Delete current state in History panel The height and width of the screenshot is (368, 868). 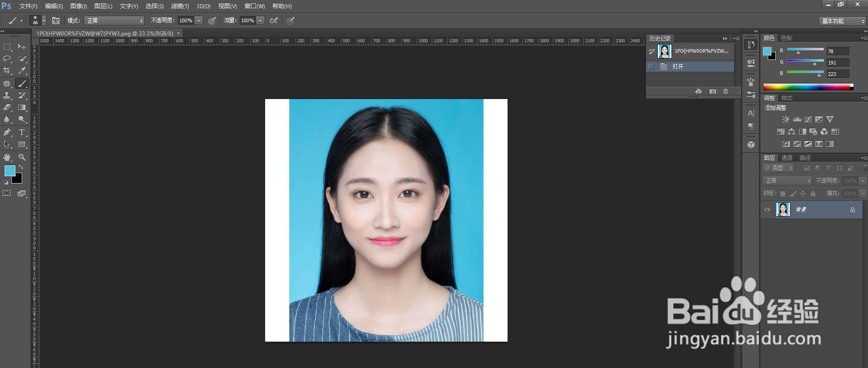click(725, 91)
